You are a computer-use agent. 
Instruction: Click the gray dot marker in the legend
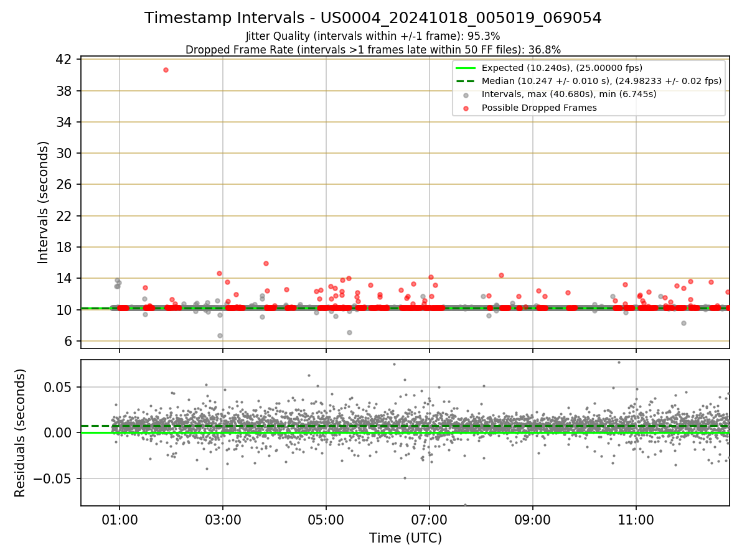pyautogui.click(x=466, y=95)
